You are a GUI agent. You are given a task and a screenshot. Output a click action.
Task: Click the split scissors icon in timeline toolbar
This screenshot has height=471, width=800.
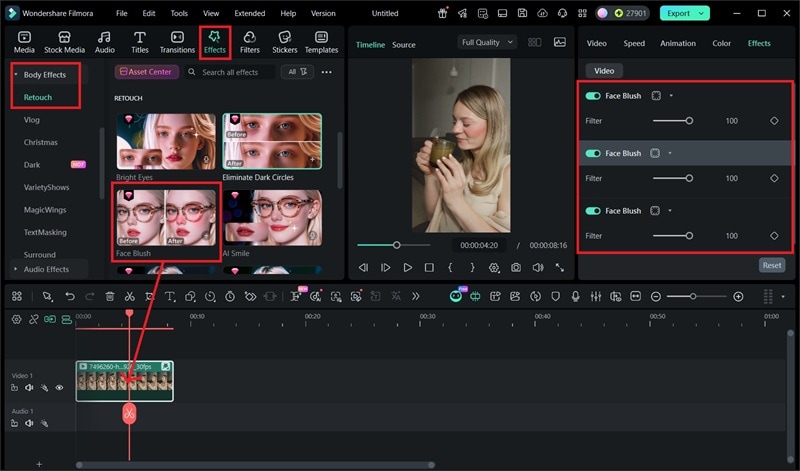coord(130,297)
